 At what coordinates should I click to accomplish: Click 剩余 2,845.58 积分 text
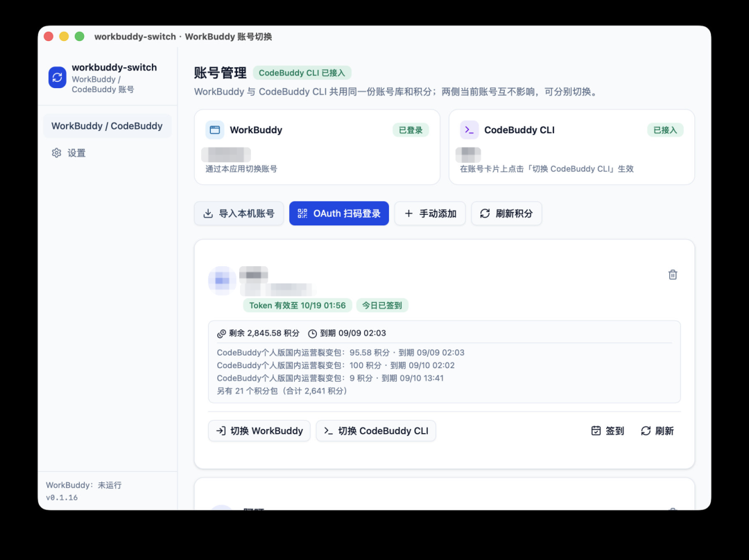pyautogui.click(x=264, y=333)
